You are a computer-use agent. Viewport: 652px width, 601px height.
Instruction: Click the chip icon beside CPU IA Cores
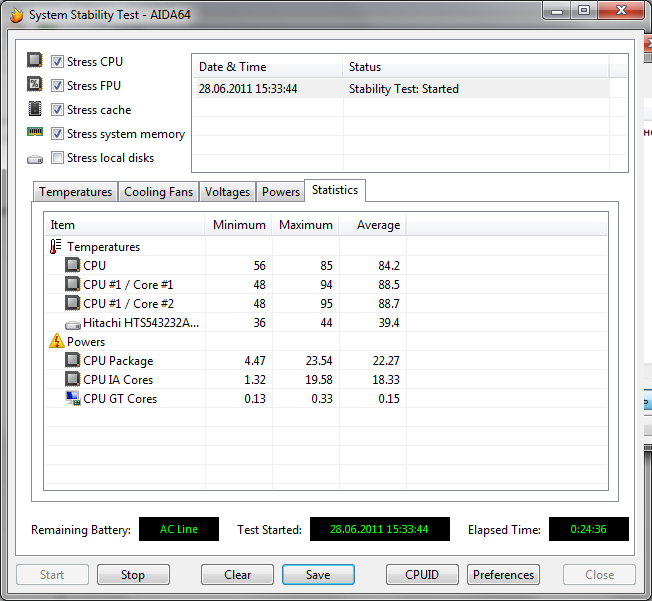[x=72, y=379]
